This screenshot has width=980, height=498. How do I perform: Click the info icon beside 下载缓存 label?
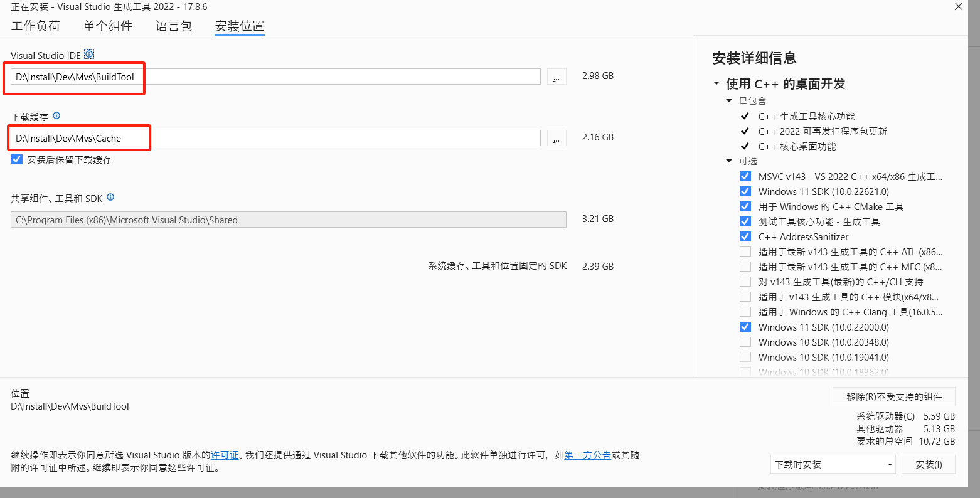click(x=56, y=116)
